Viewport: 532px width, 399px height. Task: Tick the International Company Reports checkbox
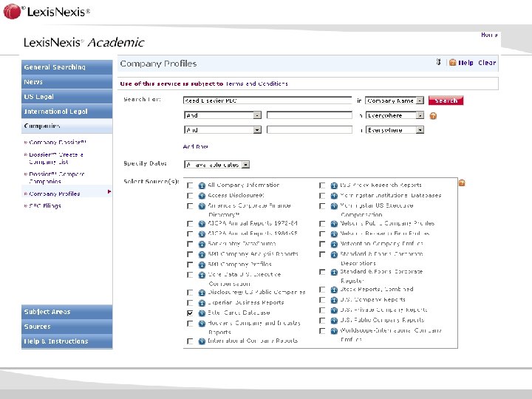point(190,341)
